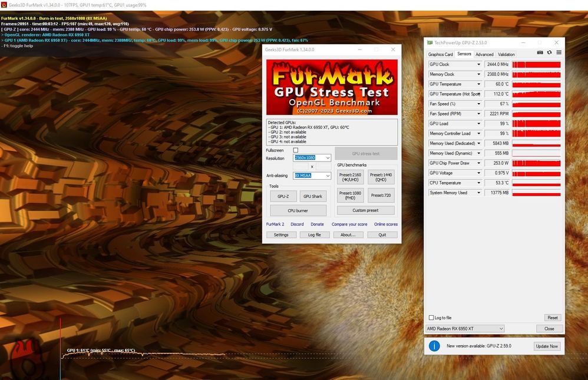Open the Validation tab in GPU-Z
588x380 pixels.
[506, 54]
